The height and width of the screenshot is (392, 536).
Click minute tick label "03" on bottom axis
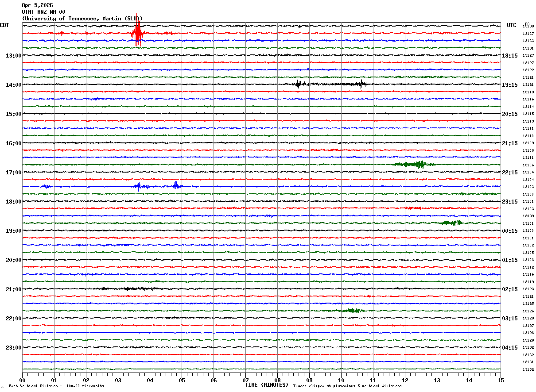tap(118, 380)
